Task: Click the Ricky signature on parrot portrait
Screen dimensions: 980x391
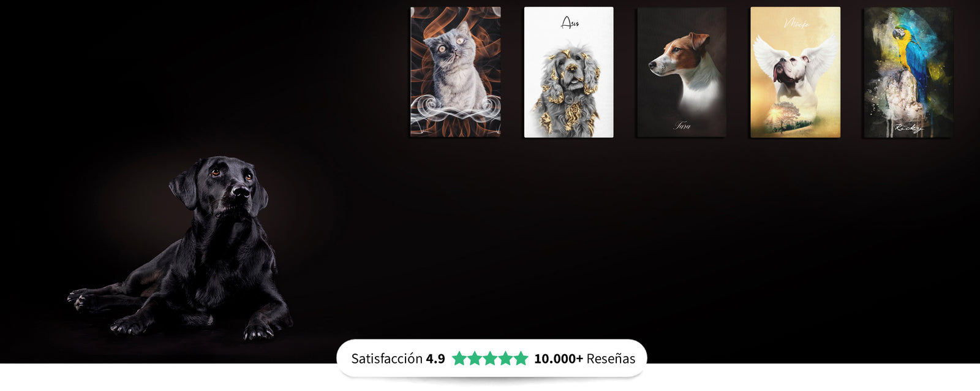Action: point(908,128)
